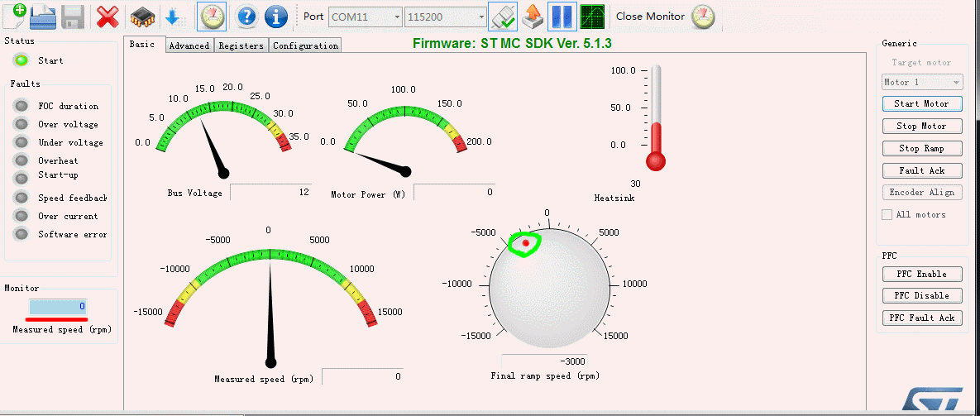Click the Final ramp speed field showing -3000
This screenshot has height=416, width=980.
pos(543,361)
